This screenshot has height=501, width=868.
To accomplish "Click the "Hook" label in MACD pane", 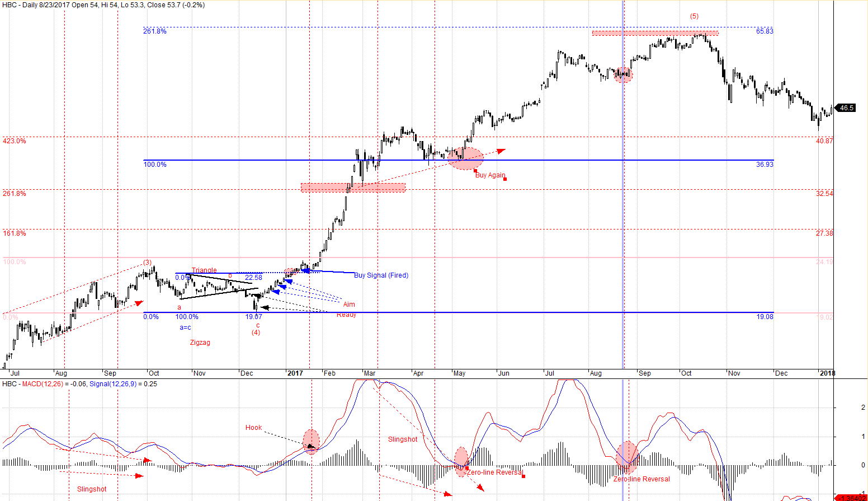I will pyautogui.click(x=253, y=428).
